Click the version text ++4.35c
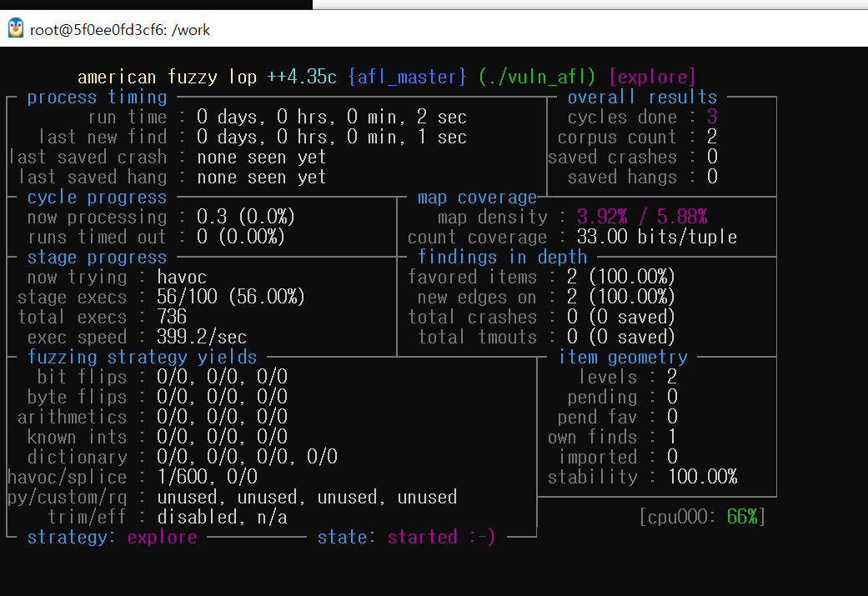The image size is (868, 596). 302,77
